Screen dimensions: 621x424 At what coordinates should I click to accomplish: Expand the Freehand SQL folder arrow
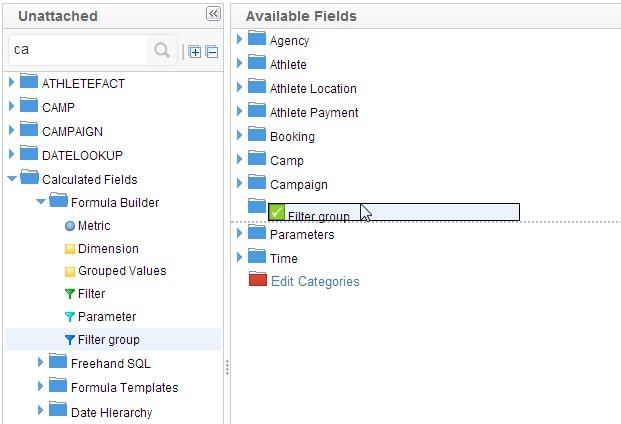(x=40, y=361)
